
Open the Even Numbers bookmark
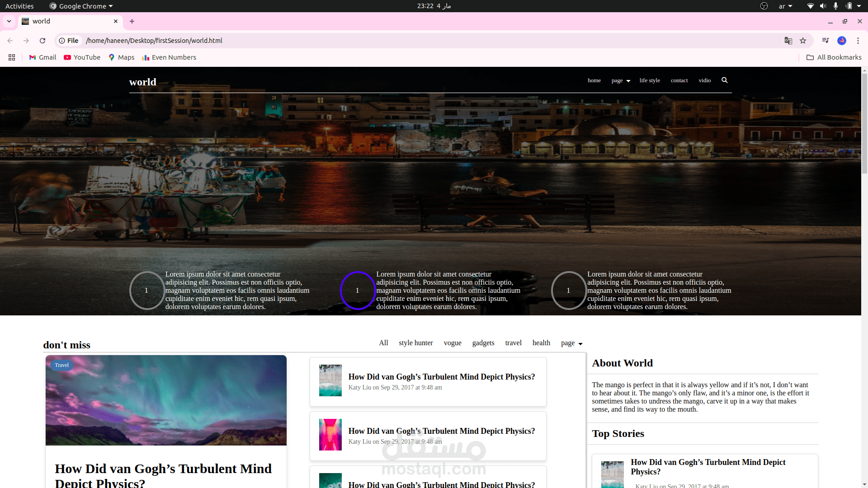pyautogui.click(x=169, y=57)
